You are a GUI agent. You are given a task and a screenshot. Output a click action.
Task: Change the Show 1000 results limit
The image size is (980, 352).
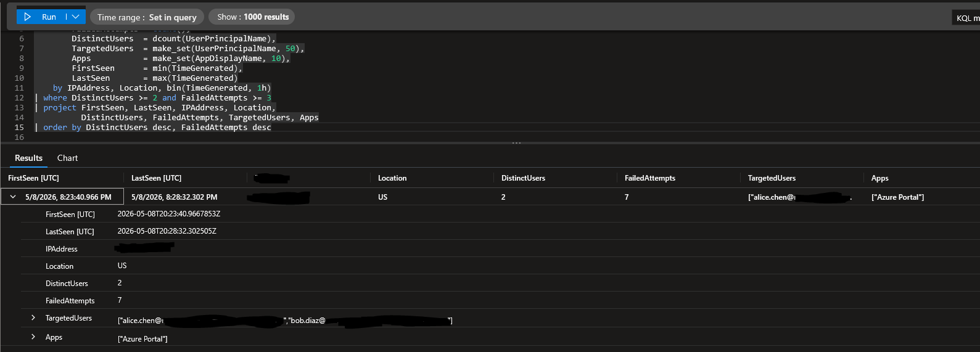click(x=252, y=17)
